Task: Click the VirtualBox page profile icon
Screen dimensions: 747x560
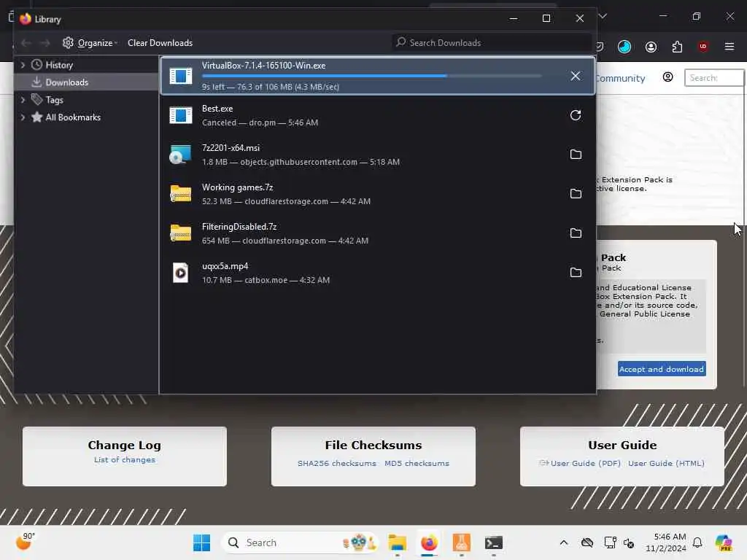Action: point(668,77)
